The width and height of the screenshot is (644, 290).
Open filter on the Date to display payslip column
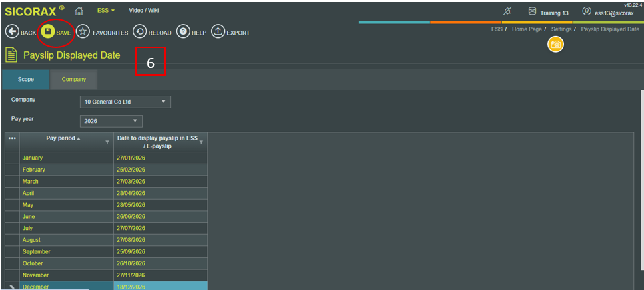coord(201,142)
